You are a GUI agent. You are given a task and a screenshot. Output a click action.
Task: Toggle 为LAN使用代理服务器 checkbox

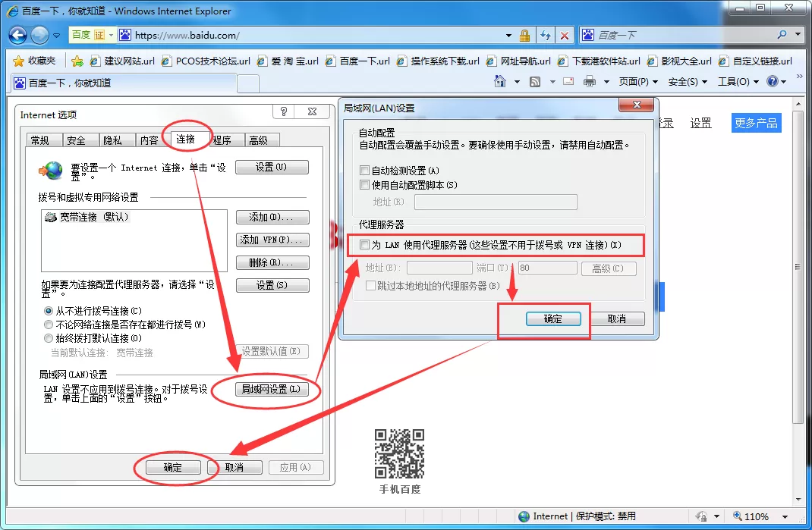click(364, 245)
